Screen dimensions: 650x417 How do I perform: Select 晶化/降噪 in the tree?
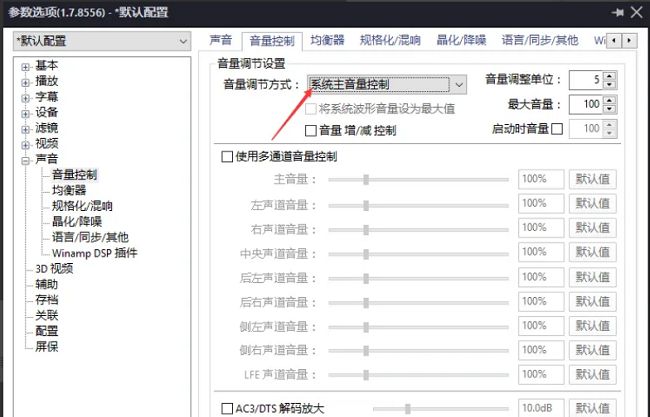tap(77, 221)
